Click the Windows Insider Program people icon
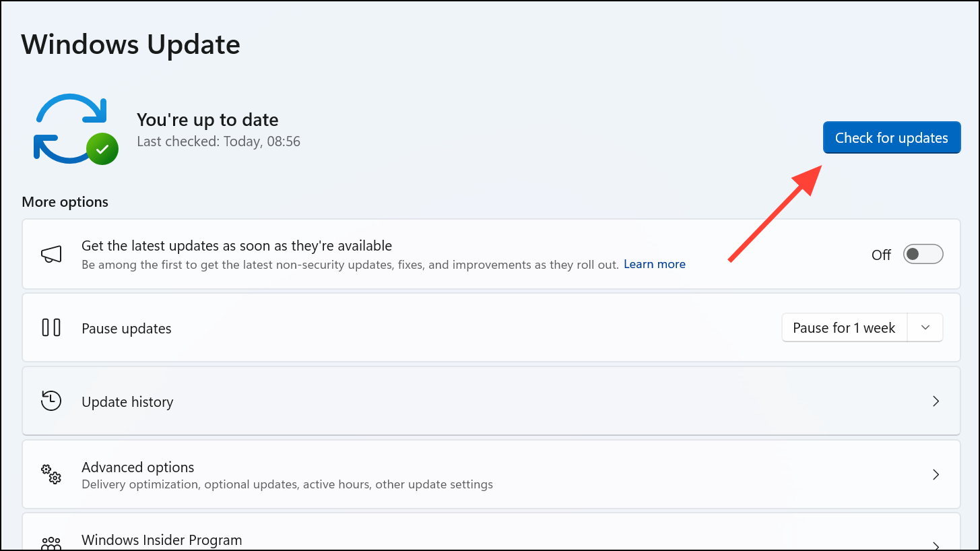The height and width of the screenshot is (551, 980). (51, 543)
